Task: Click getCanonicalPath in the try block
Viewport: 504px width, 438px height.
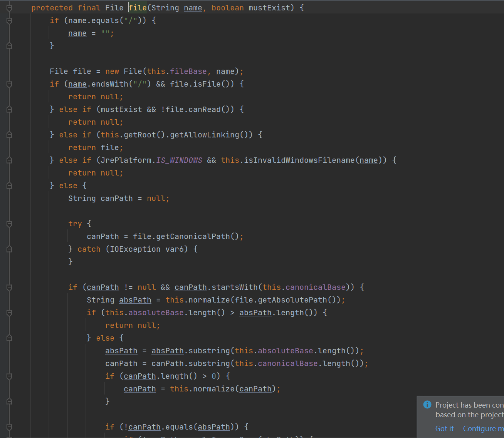Action: (193, 236)
